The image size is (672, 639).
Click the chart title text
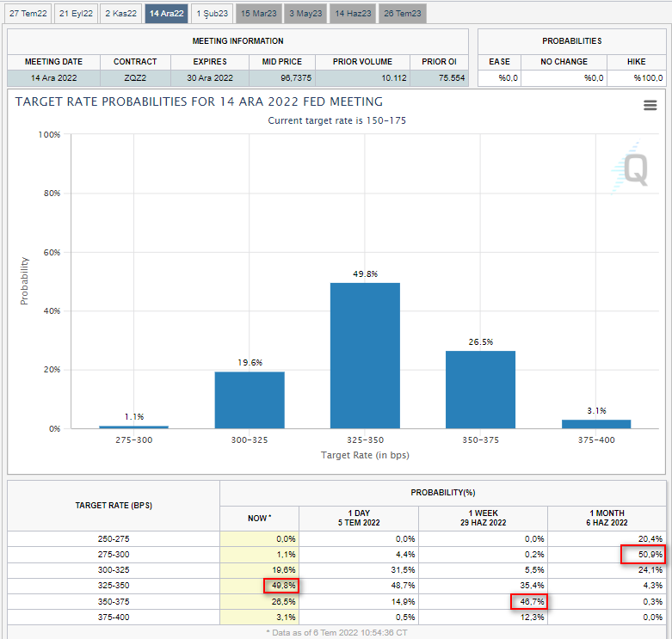(x=199, y=101)
